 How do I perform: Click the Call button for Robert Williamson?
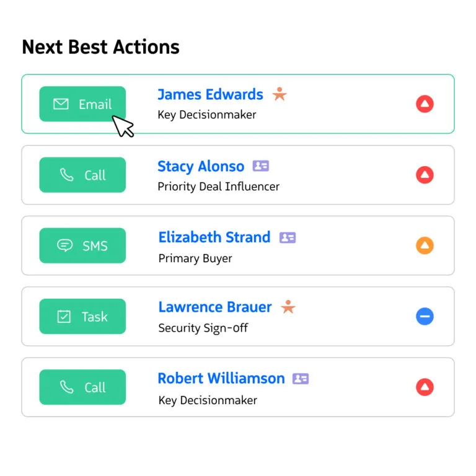coord(82,387)
